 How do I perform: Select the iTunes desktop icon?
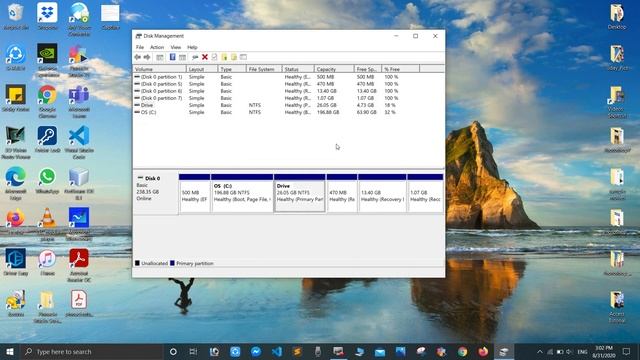pyautogui.click(x=47, y=262)
